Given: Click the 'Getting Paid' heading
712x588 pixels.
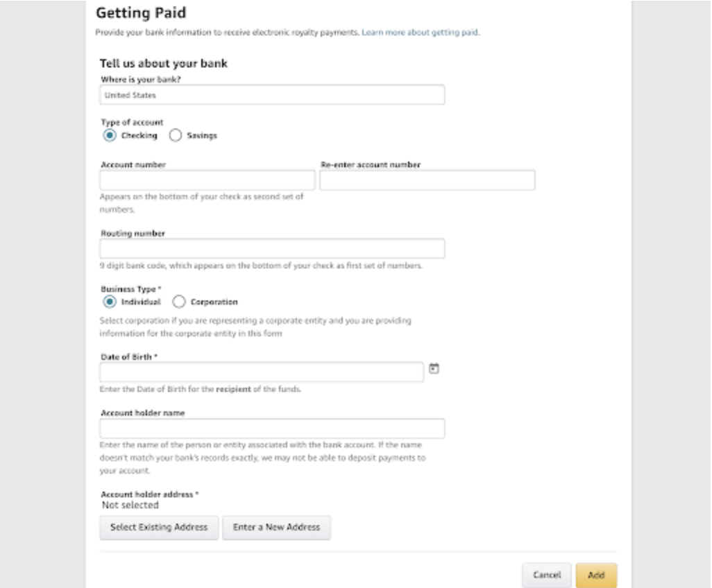Looking at the screenshot, I should 141,12.
